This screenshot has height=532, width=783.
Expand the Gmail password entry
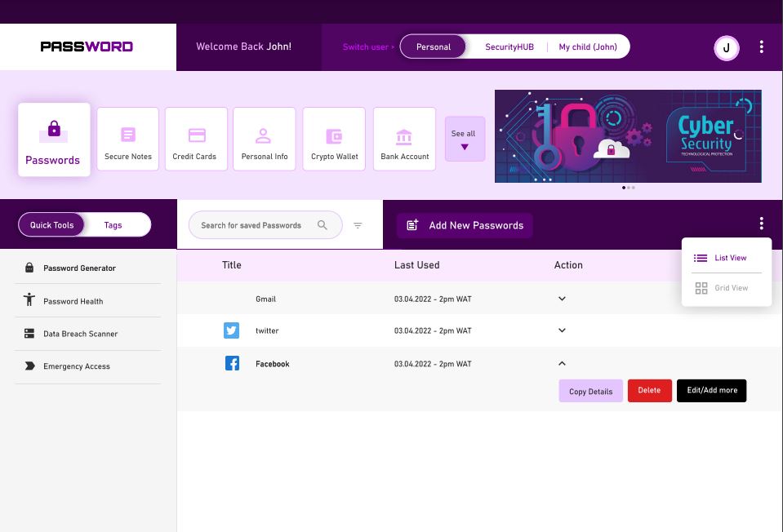(x=561, y=299)
